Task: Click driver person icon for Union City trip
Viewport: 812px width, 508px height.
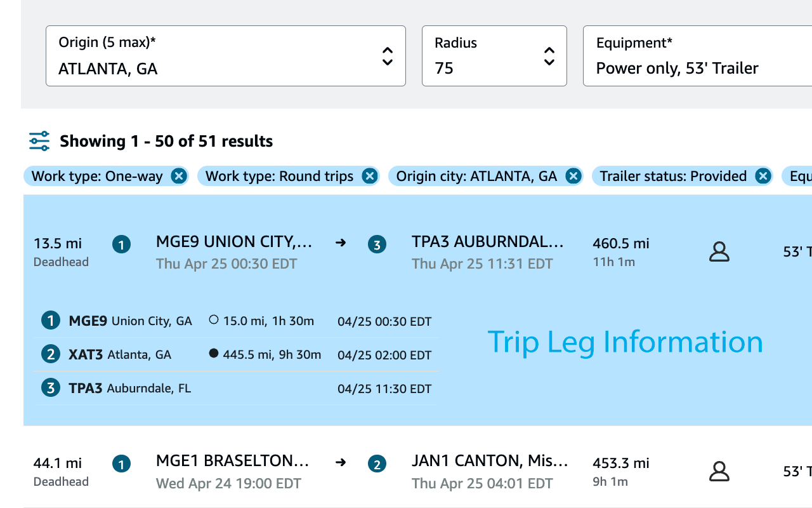Action: pos(719,251)
